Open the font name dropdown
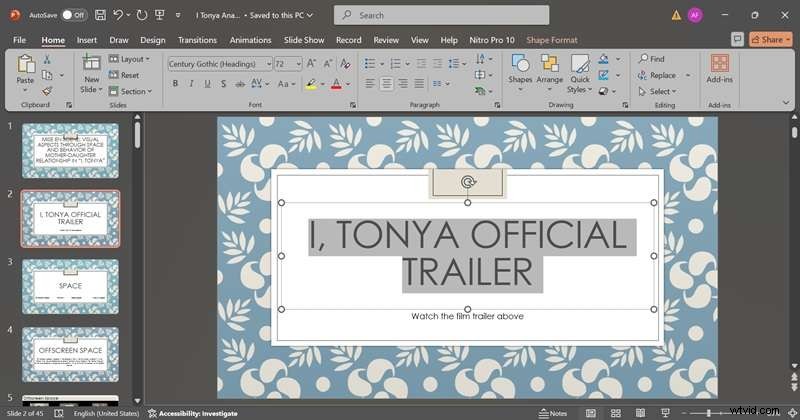800x420 pixels. [268, 64]
